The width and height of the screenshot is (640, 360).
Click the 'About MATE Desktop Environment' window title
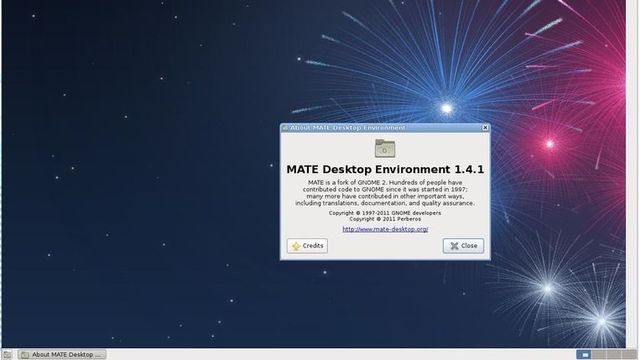(347, 128)
